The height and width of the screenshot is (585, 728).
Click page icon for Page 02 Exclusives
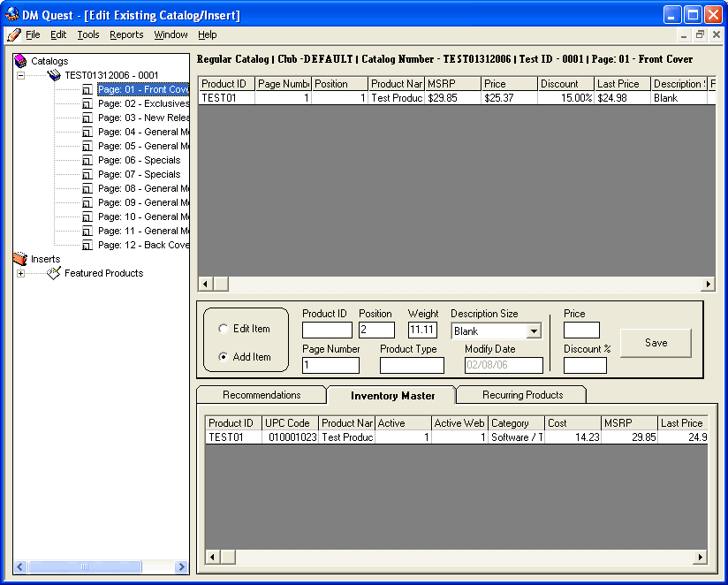click(87, 103)
